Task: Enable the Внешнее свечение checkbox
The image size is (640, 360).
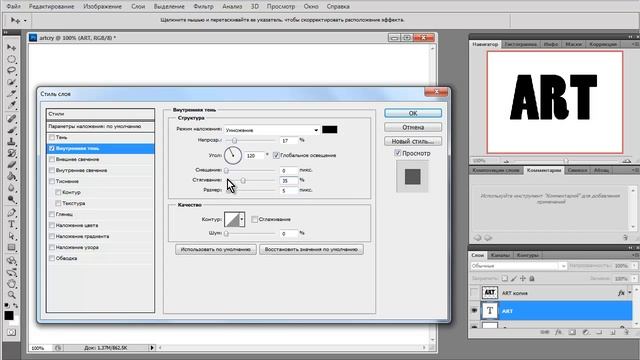Action: point(52,160)
